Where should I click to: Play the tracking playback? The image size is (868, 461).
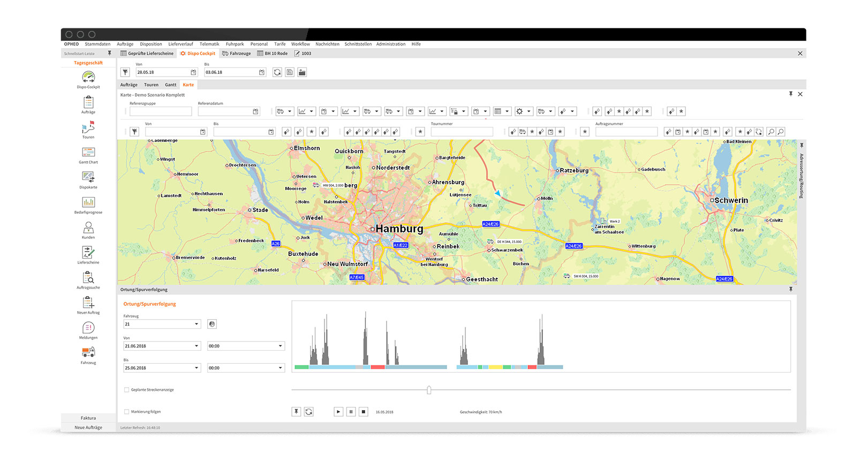pyautogui.click(x=338, y=412)
